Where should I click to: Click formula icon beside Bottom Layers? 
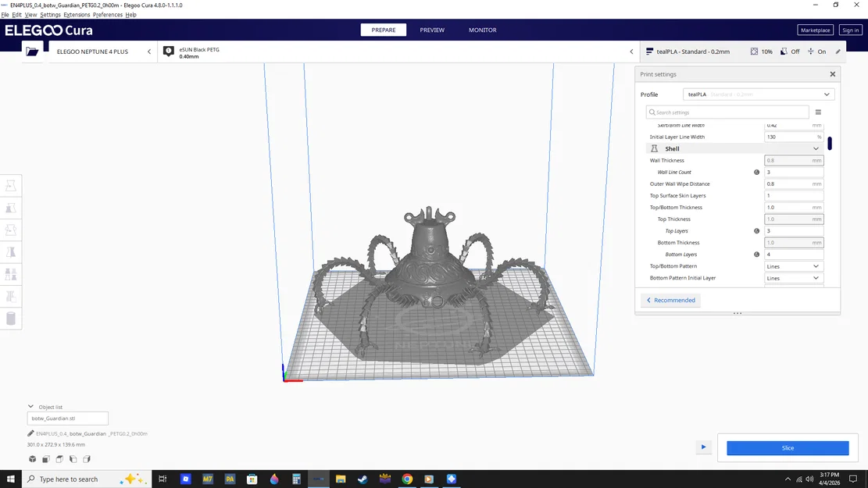pos(757,255)
